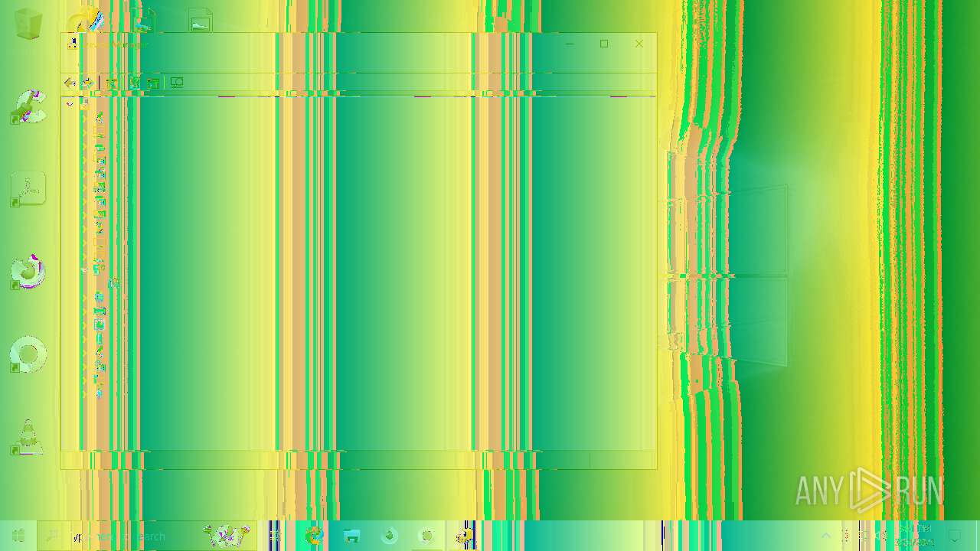
Task: Go back in Device Manager toolbar
Action: [70, 83]
